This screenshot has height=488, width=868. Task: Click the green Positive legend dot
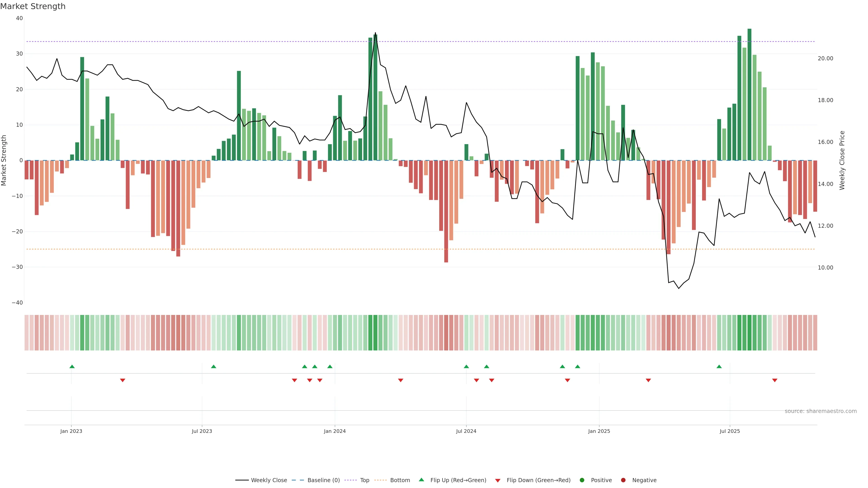(x=582, y=480)
